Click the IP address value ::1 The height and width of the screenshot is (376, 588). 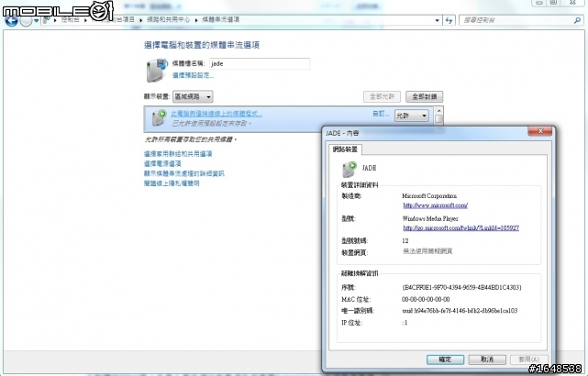(x=405, y=323)
